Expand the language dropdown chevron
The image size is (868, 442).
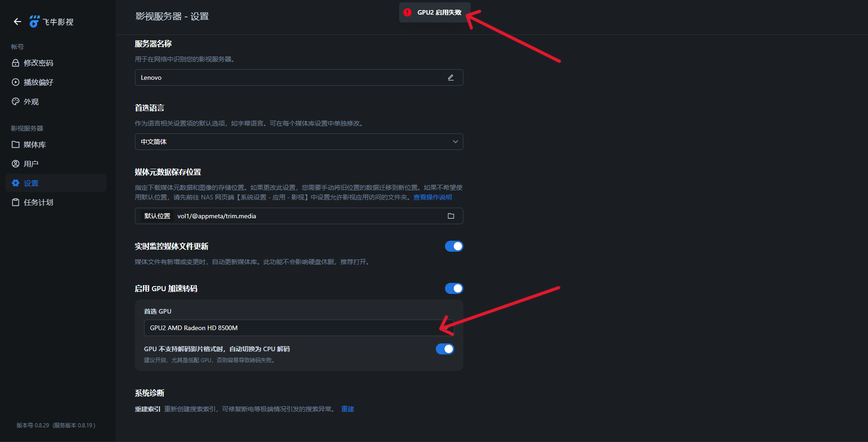point(456,142)
